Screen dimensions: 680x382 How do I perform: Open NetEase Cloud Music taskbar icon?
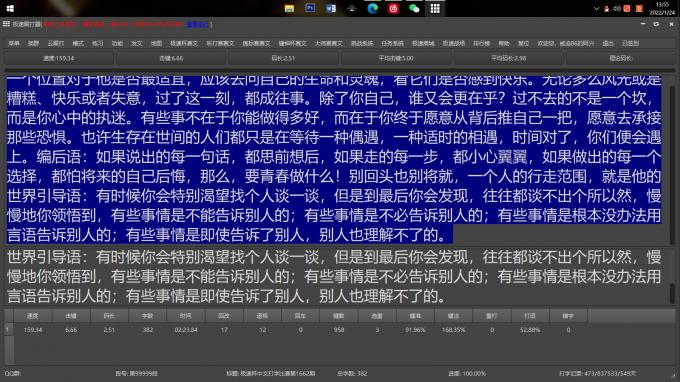click(393, 8)
